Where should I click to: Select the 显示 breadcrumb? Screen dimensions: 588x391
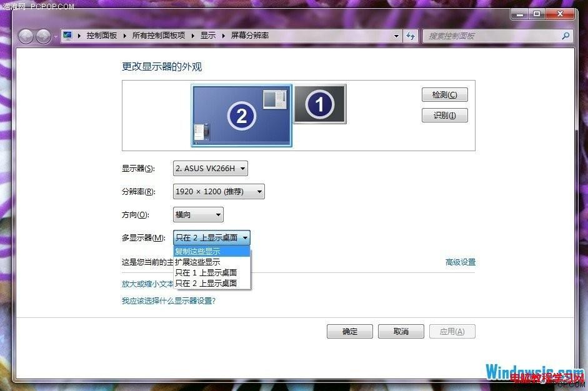[x=207, y=36]
